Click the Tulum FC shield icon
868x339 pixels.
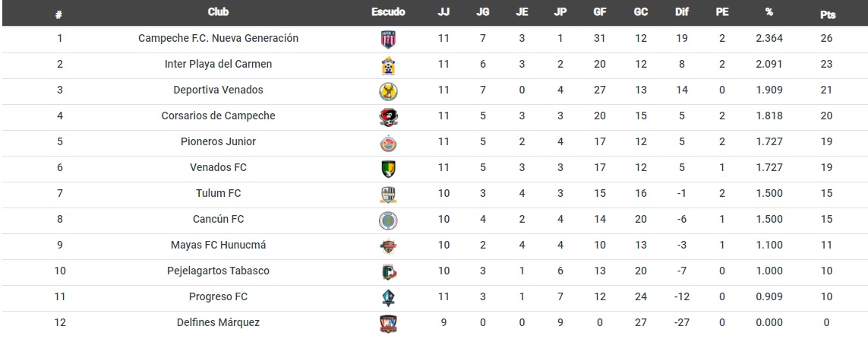pyautogui.click(x=388, y=195)
